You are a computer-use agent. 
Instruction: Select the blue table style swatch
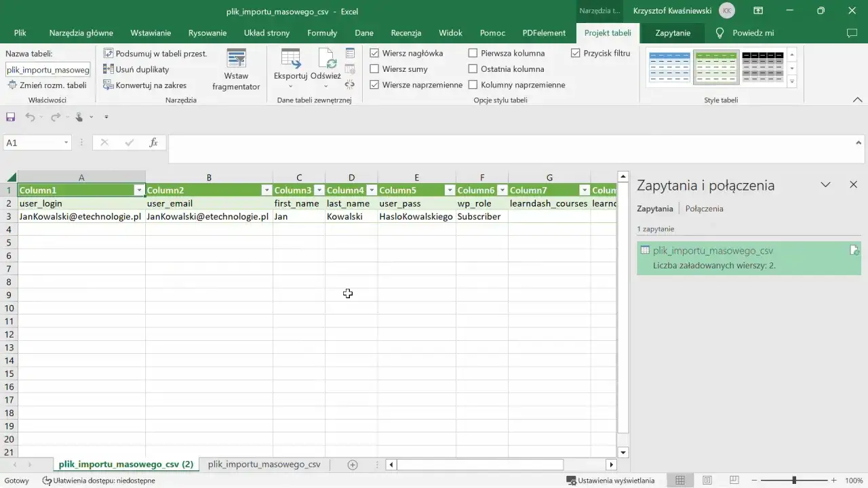pos(669,67)
